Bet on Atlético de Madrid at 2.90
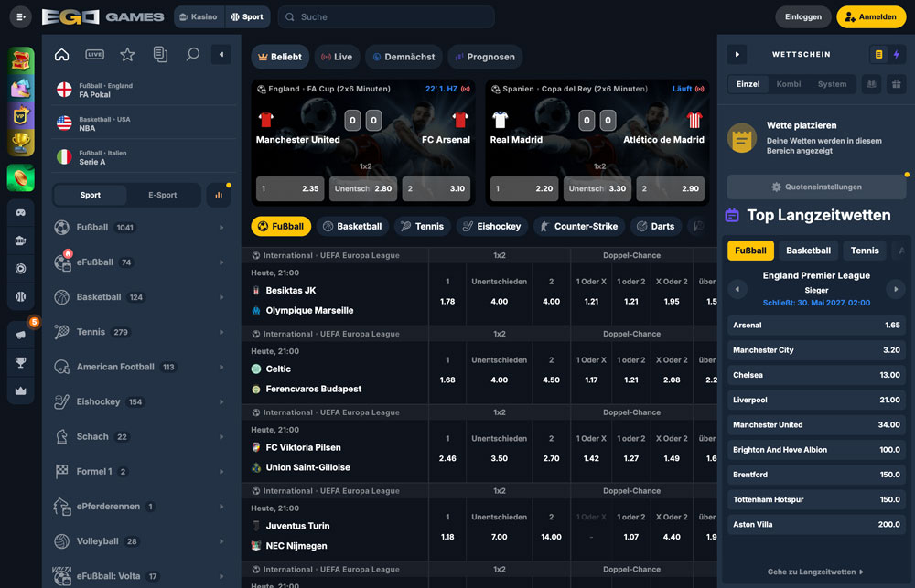The width and height of the screenshot is (915, 588). point(670,188)
